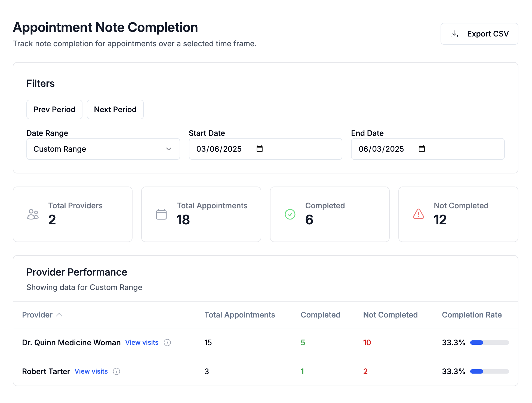This screenshot has width=532, height=403.
Task: Click the Export CSV download icon
Action: pos(454,34)
